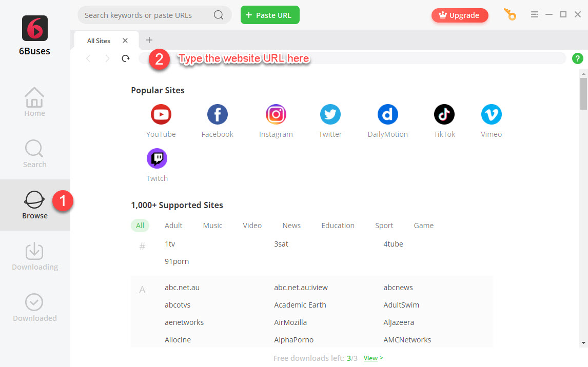Click the DailyMotion site icon
Viewport: 588px width, 367px height.
pos(387,114)
